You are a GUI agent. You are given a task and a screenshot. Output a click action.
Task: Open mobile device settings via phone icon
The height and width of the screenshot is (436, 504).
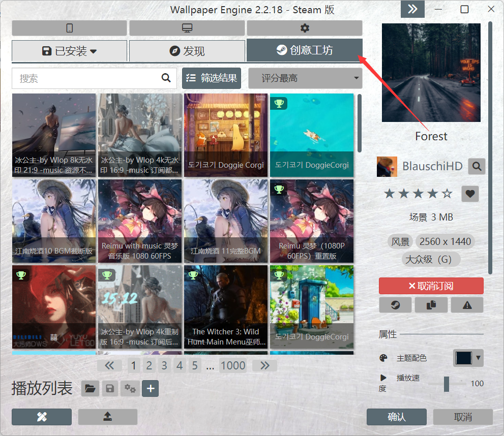[x=69, y=28]
